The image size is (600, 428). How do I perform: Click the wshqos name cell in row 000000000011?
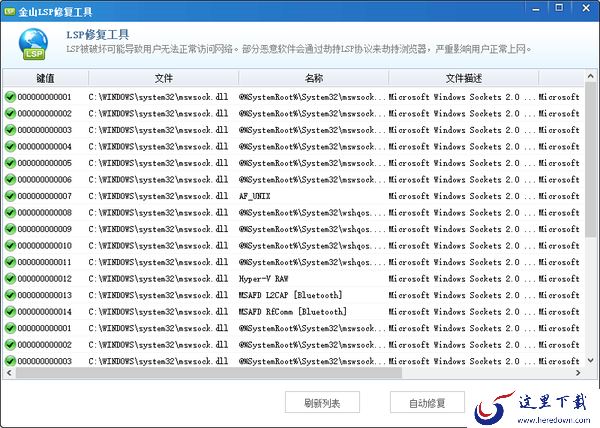(312, 262)
